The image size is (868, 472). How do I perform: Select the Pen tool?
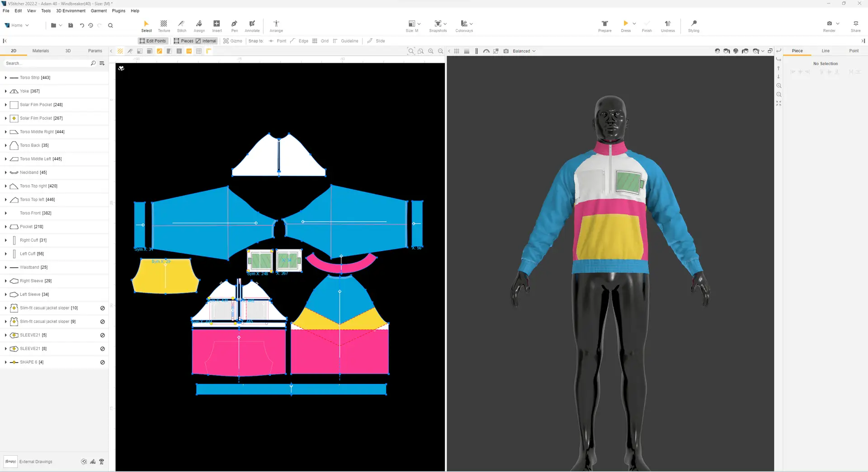tap(234, 25)
